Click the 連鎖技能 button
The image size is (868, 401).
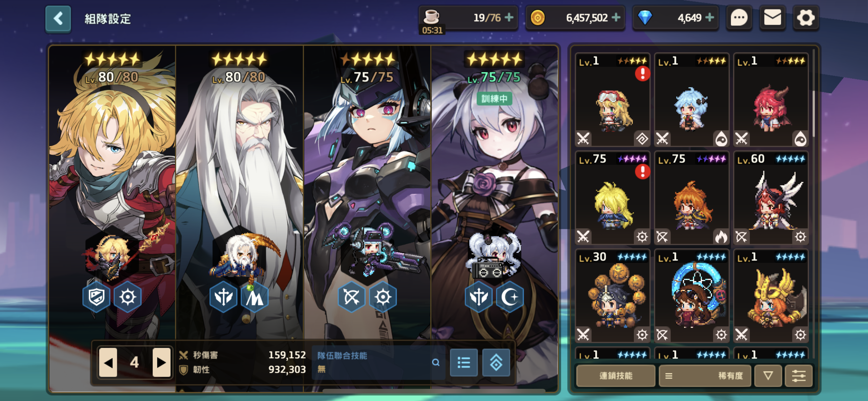(616, 376)
